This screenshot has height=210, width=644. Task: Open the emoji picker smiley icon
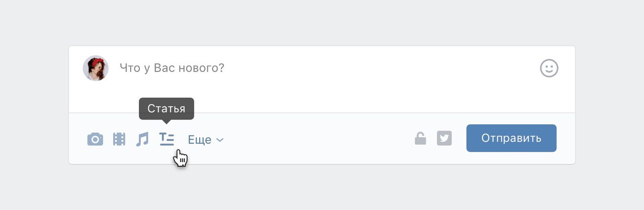(x=549, y=68)
